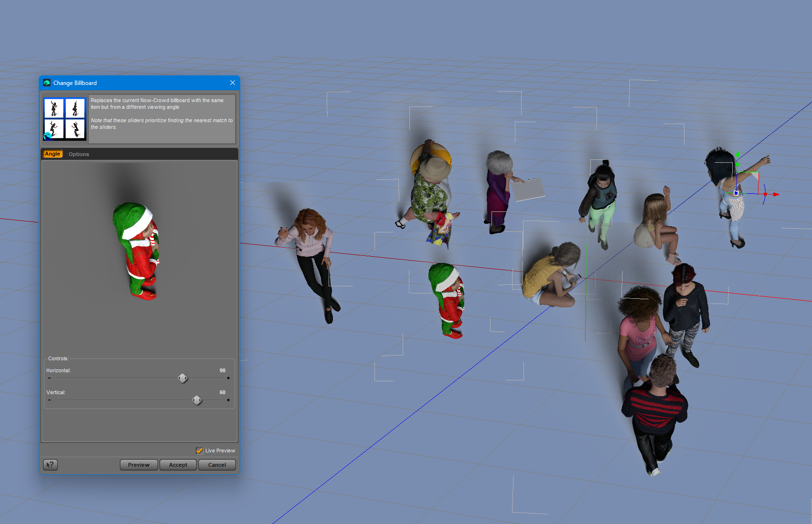Image resolution: width=812 pixels, height=524 pixels.
Task: Toggle the Live Preview checkbox
Action: click(200, 451)
